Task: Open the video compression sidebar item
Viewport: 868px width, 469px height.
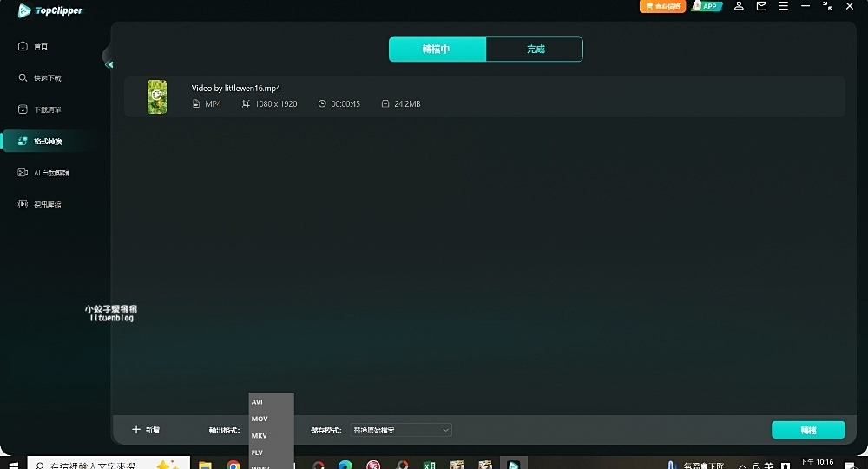Action: pyautogui.click(x=40, y=204)
